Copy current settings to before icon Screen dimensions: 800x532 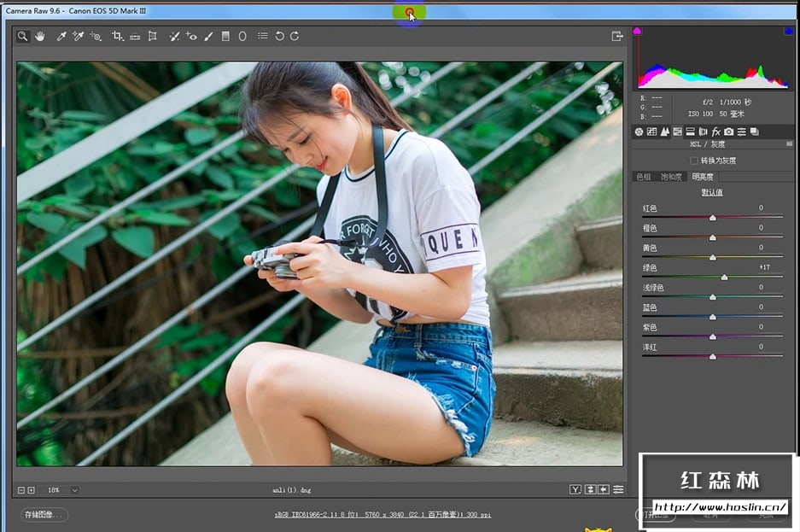click(604, 489)
